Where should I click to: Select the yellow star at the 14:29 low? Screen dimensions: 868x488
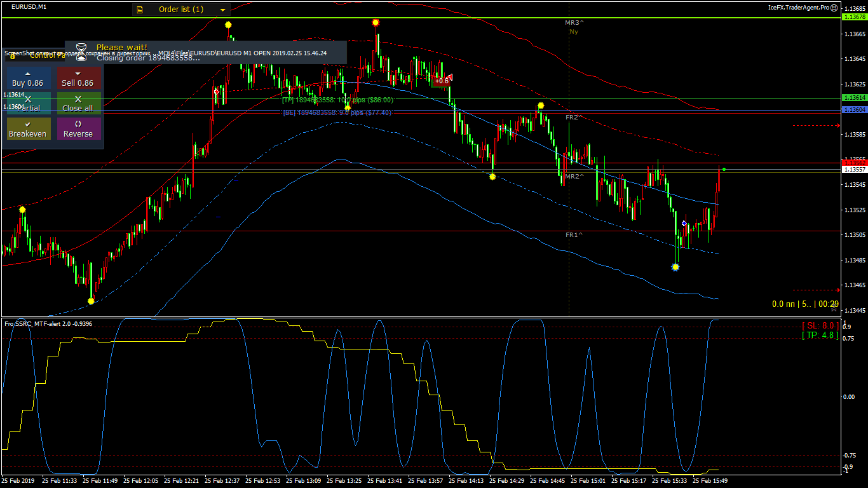click(492, 177)
